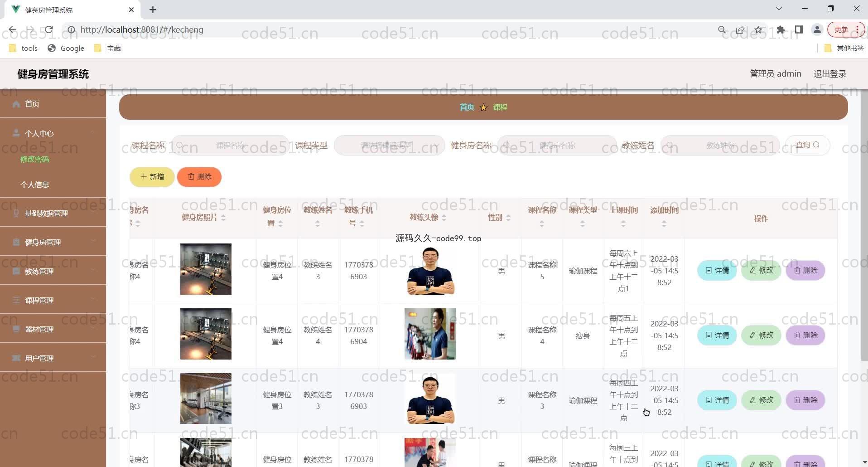Expand the 基础数据管理 sidebar menu
The image size is (868, 467).
(53, 213)
